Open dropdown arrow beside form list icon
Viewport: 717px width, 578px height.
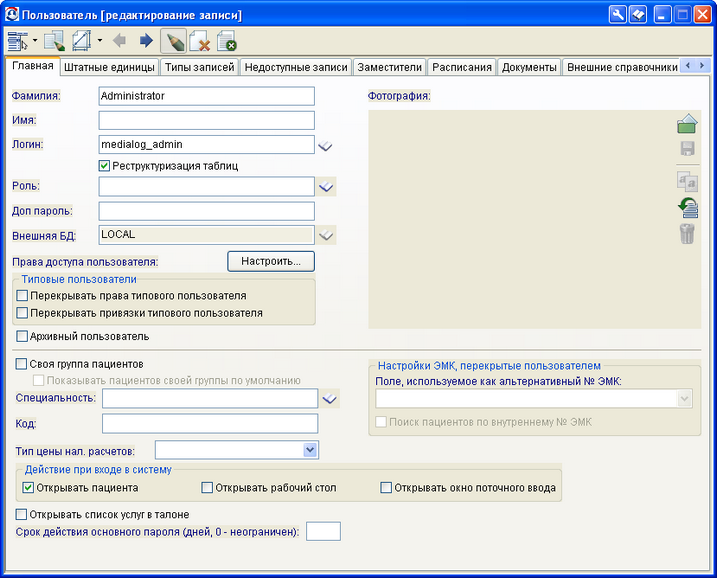35,41
